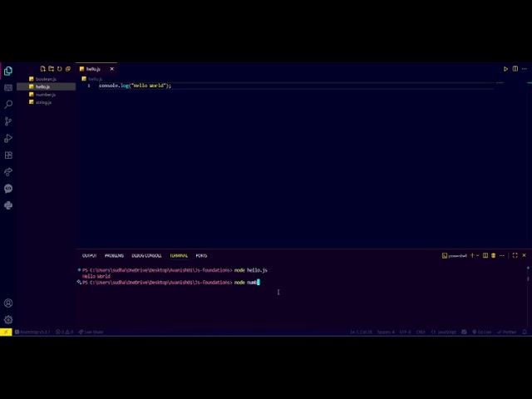Open the Manage settings gear
This screenshot has width=532, height=399.
pos(8,319)
